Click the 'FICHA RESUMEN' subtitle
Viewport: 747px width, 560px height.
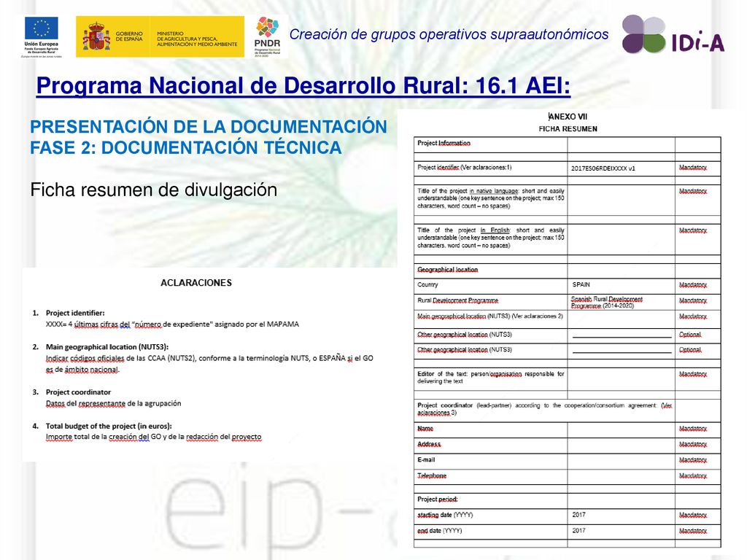coord(568,128)
